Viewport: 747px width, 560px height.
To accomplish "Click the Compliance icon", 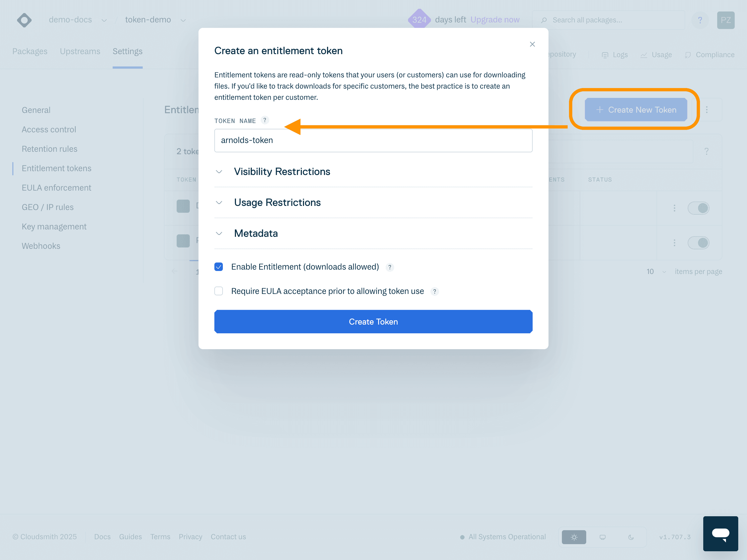I will (x=688, y=54).
